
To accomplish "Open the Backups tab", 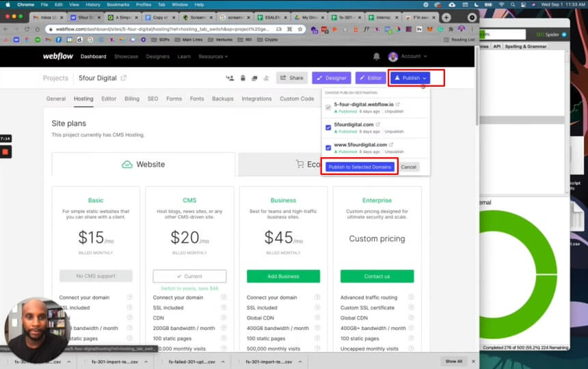I will pyautogui.click(x=223, y=99).
